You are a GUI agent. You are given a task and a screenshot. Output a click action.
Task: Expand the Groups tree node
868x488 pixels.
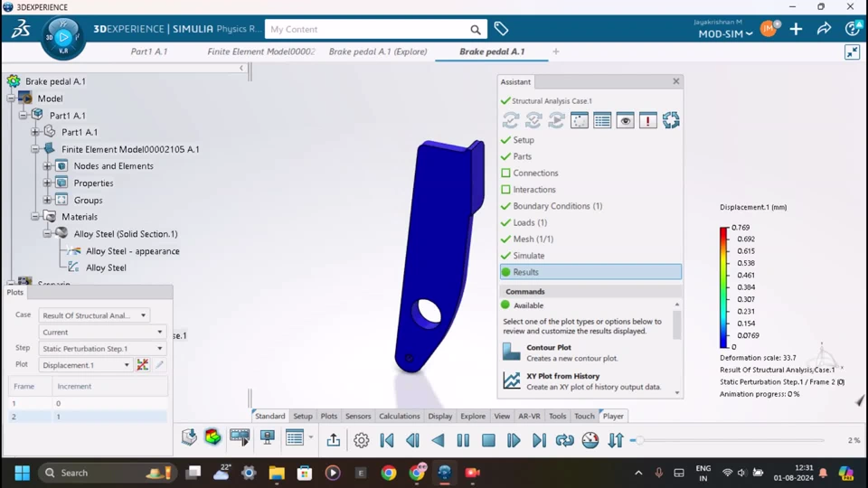click(47, 201)
